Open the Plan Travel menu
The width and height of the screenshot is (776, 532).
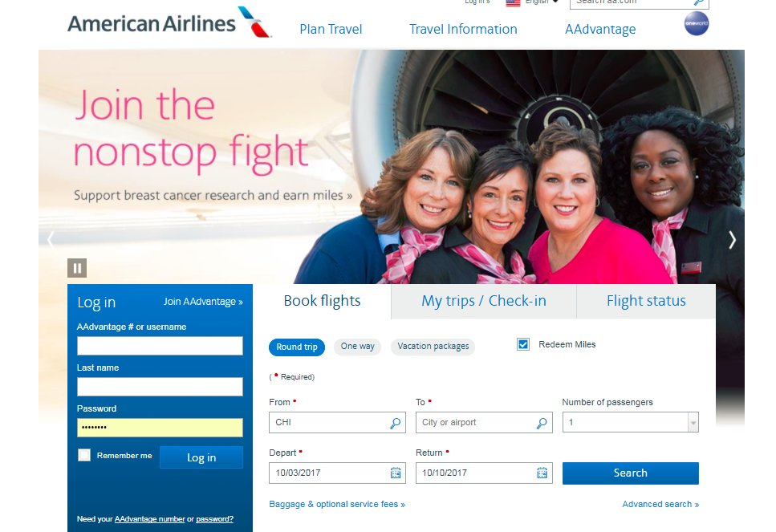click(331, 29)
